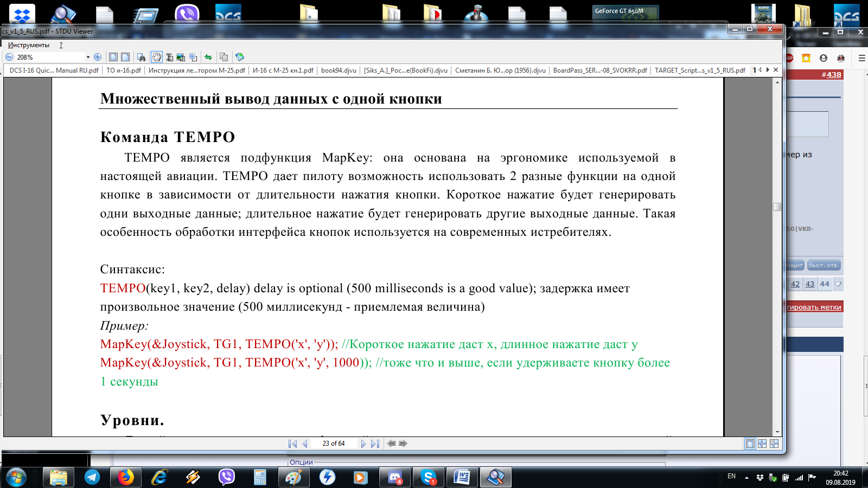Screen dimensions: 868x488
Task: Click the globe options icon in toolbar
Action: 240,57
